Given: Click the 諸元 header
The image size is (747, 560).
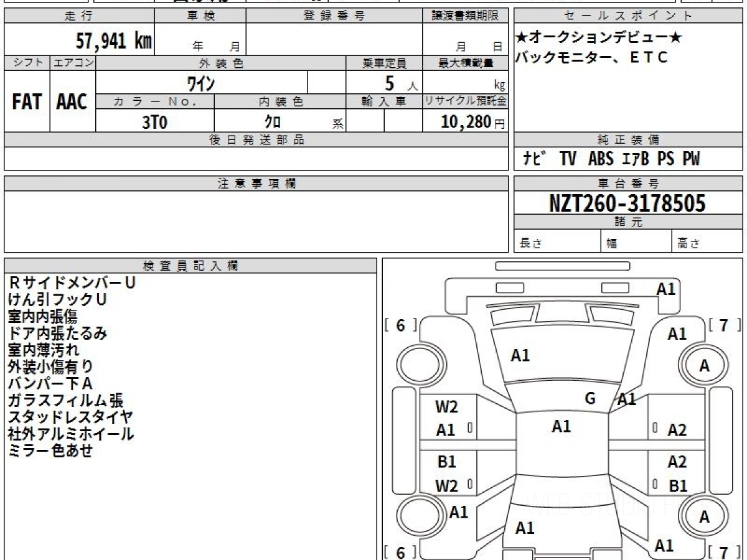Looking at the screenshot, I should (629, 222).
